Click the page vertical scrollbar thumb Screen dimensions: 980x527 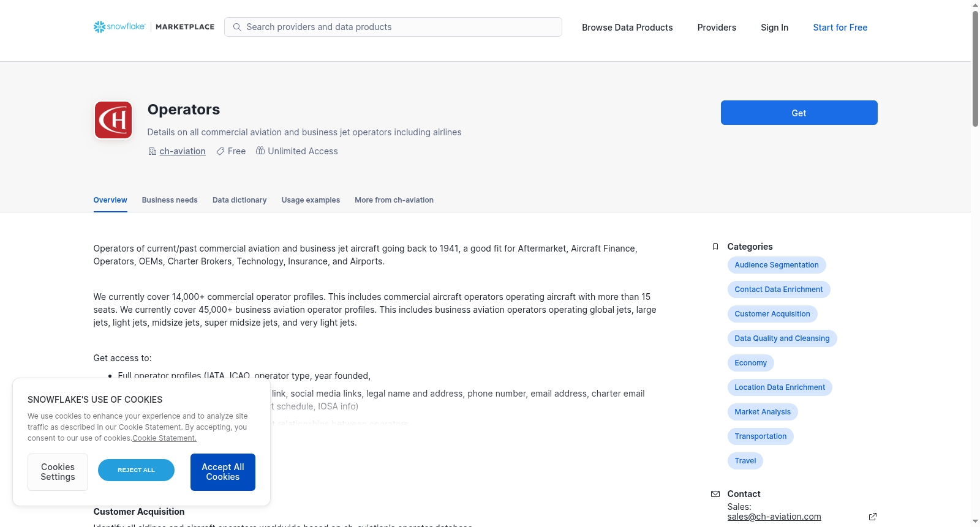[x=975, y=69]
